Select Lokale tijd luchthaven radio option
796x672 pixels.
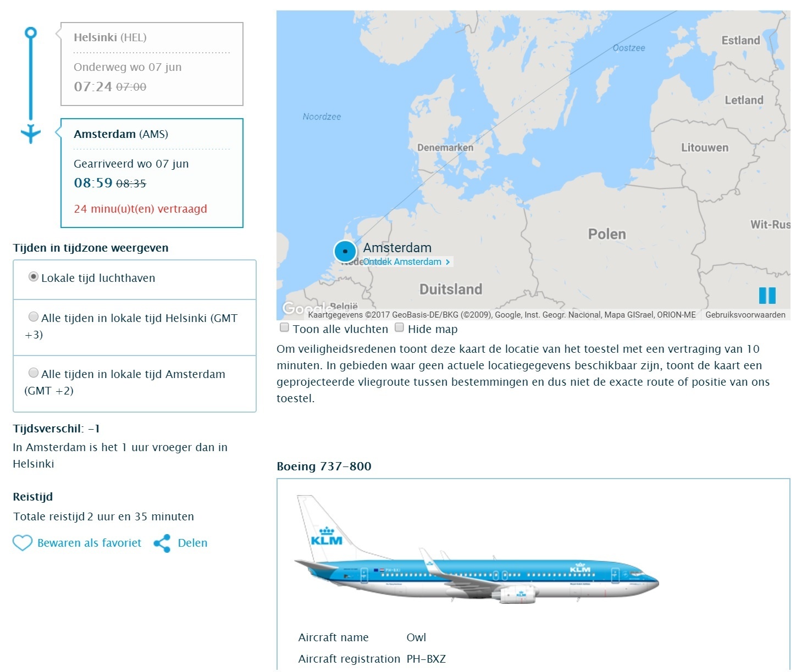pos(34,277)
